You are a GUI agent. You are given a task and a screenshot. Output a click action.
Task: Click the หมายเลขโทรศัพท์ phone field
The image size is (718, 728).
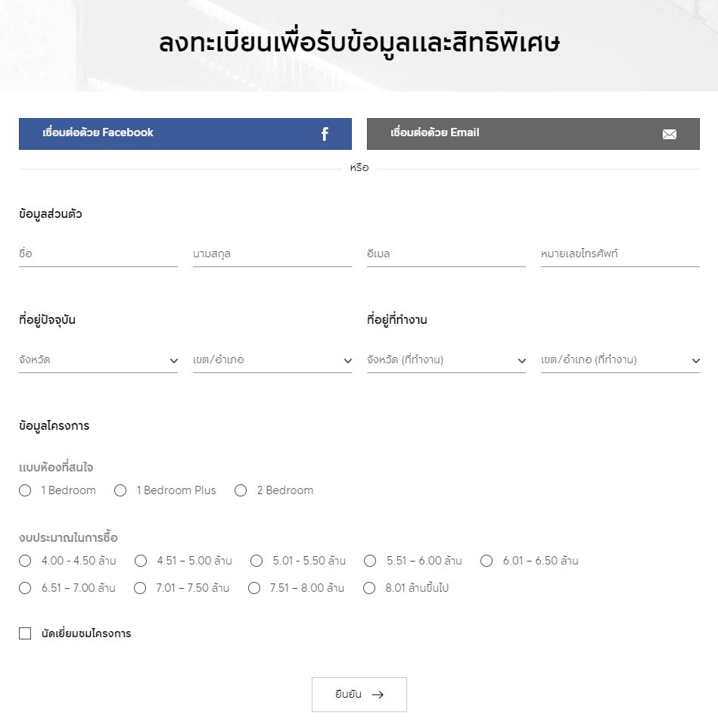coord(620,254)
